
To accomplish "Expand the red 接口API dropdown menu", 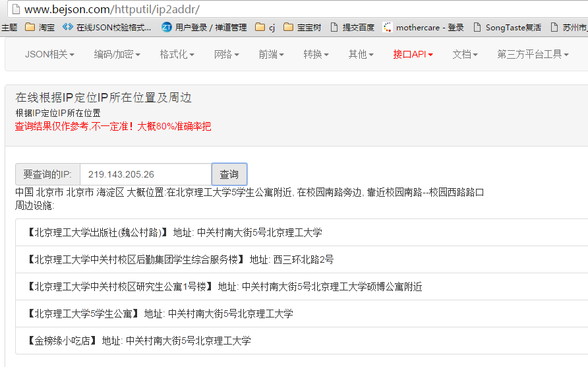I will click(413, 55).
